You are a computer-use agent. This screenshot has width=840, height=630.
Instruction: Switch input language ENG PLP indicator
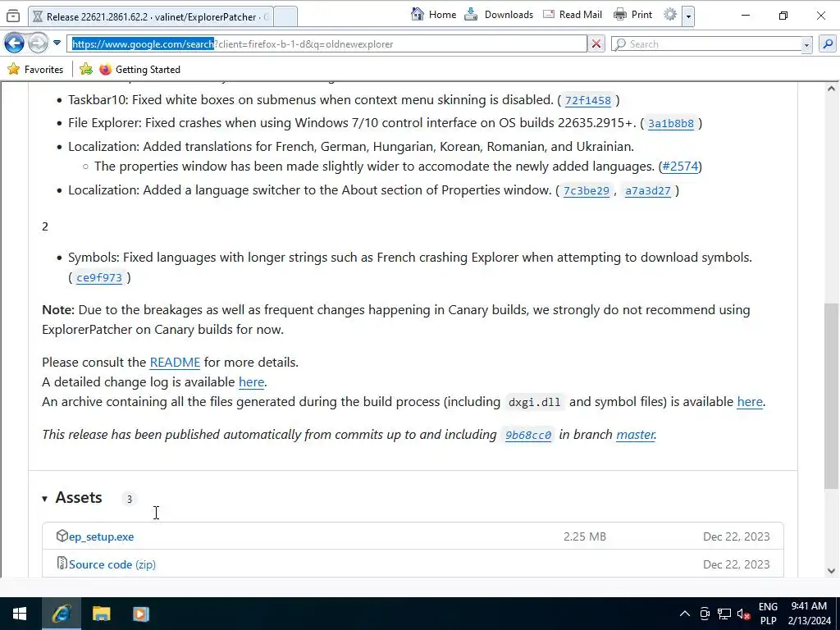coord(768,614)
